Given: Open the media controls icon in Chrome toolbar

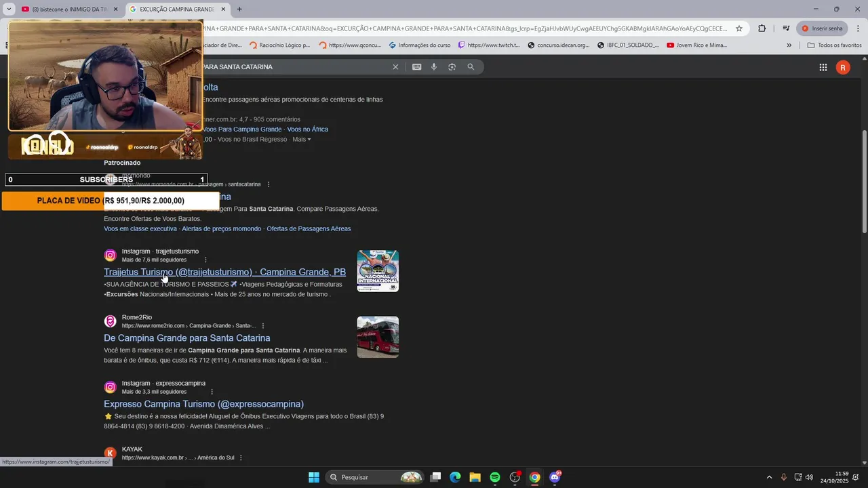Looking at the screenshot, I should [786, 28].
